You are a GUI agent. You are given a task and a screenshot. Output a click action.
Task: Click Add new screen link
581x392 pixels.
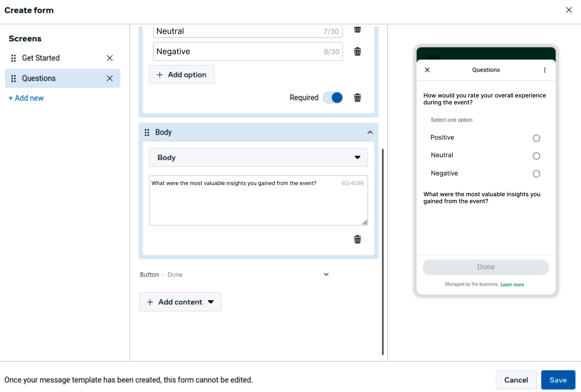click(26, 98)
